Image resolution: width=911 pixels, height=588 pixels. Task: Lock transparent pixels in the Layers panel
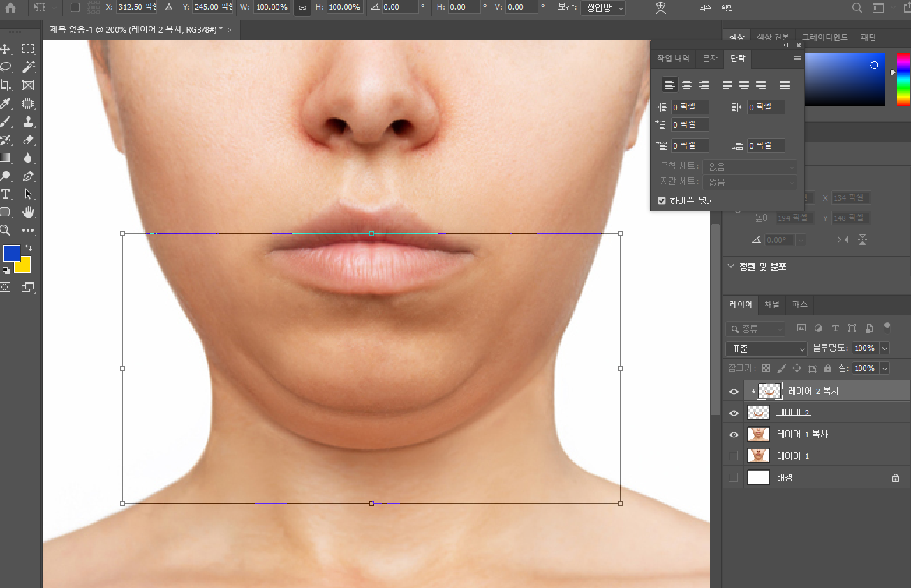click(x=766, y=368)
